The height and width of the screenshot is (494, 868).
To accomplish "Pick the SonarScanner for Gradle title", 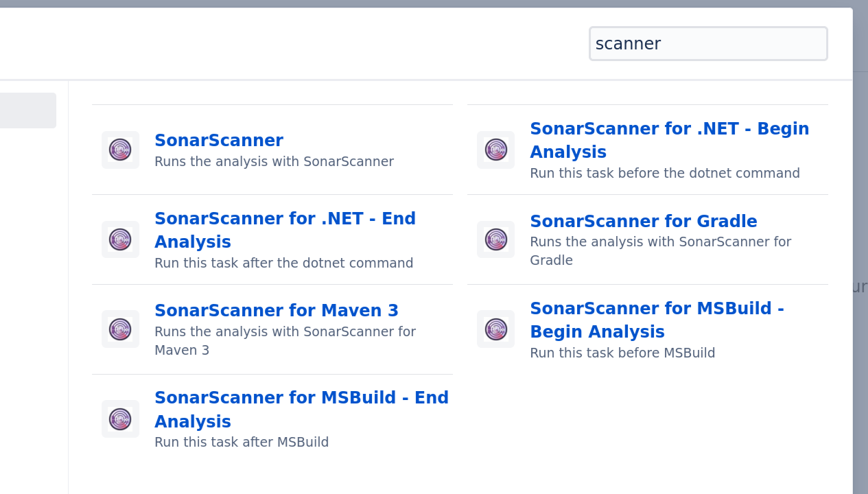I will [643, 222].
